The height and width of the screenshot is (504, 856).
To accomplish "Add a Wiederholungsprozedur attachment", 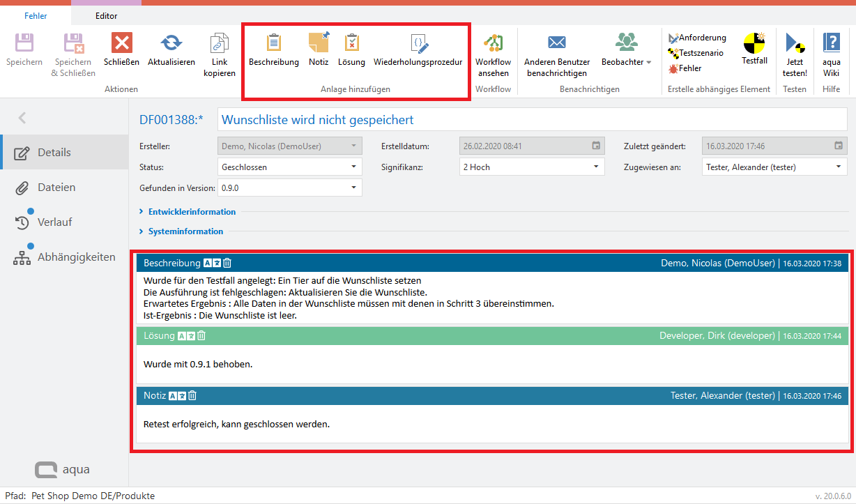I will tap(418, 44).
